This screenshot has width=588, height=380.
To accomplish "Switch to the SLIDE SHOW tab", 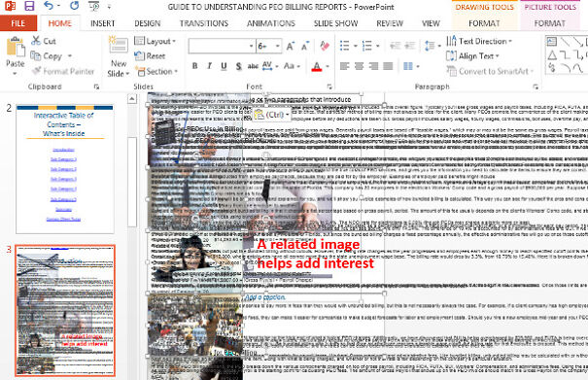I will click(x=335, y=23).
